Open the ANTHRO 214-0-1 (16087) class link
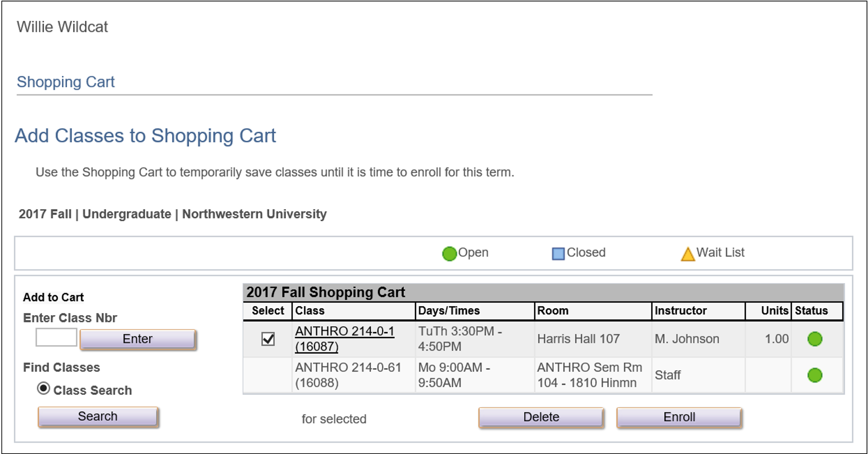 (x=345, y=339)
